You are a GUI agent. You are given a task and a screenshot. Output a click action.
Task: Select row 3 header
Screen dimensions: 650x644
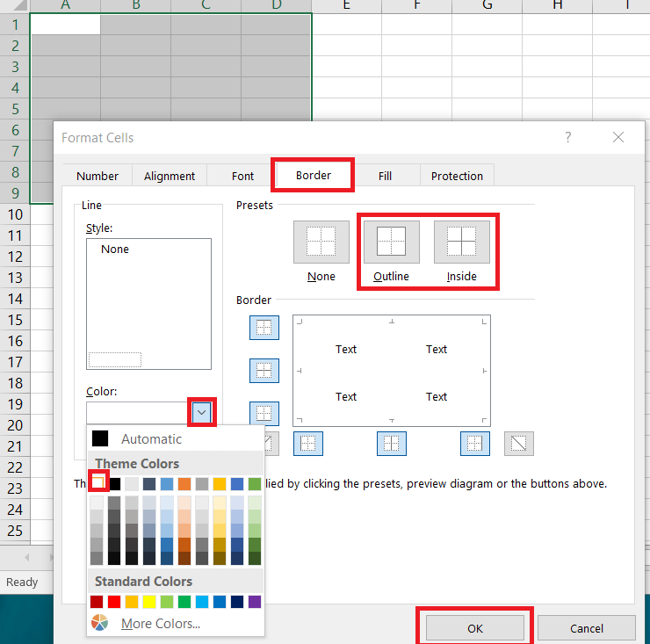[x=15, y=67]
